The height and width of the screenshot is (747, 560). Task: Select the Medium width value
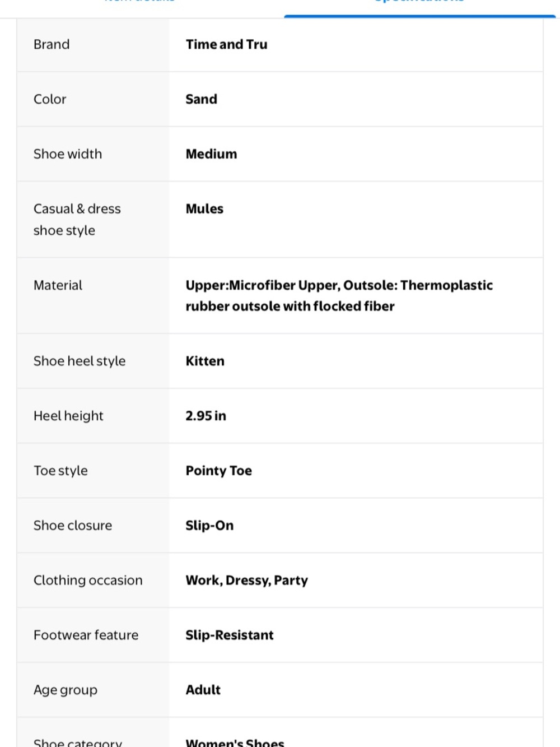212,154
